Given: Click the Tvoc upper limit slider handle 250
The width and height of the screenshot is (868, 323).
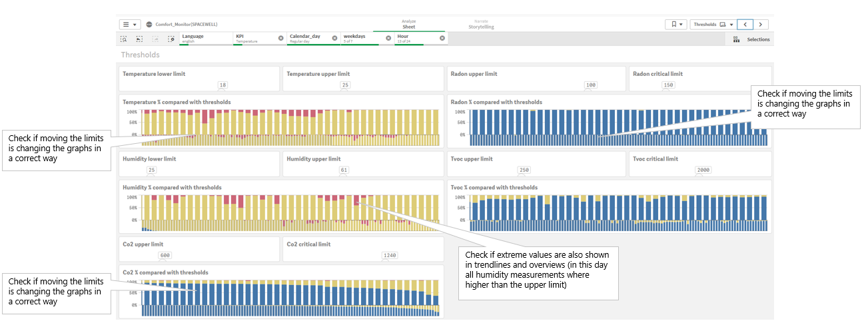Looking at the screenshot, I should (x=524, y=170).
